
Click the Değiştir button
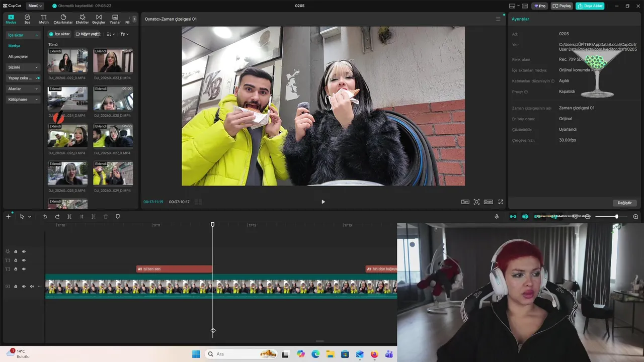[624, 203]
